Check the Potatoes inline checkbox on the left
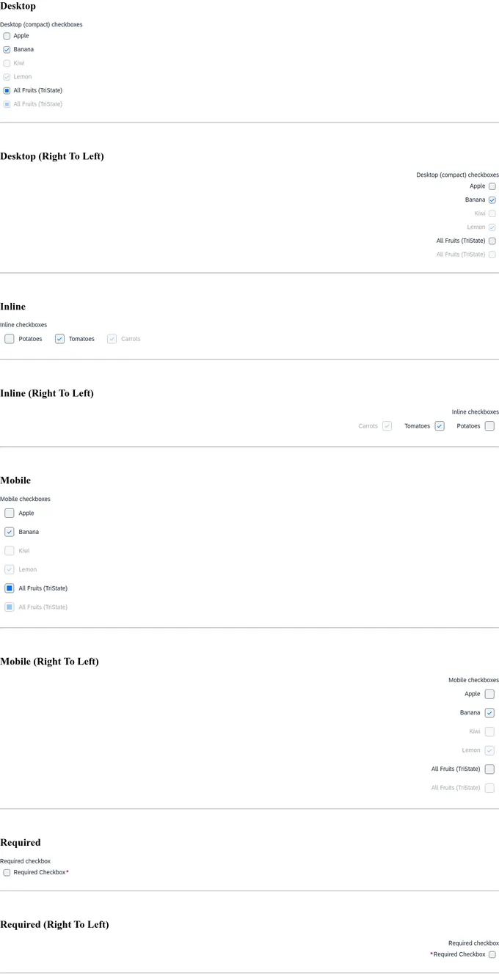Viewport: 499px width, 980px height. tap(10, 339)
